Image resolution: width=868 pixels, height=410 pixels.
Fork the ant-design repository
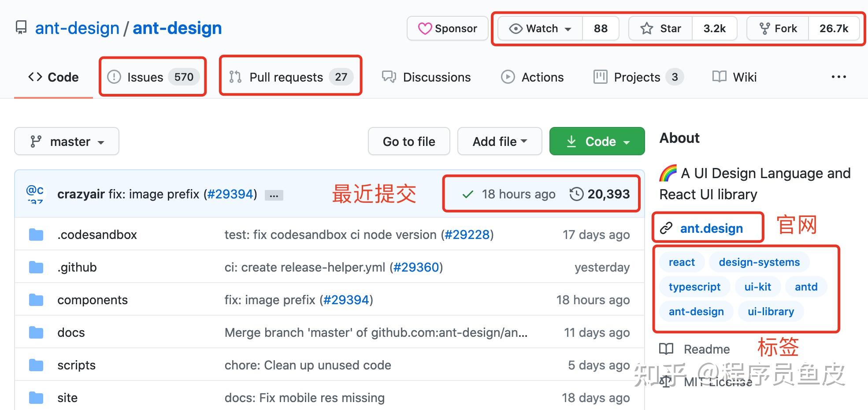(x=778, y=29)
